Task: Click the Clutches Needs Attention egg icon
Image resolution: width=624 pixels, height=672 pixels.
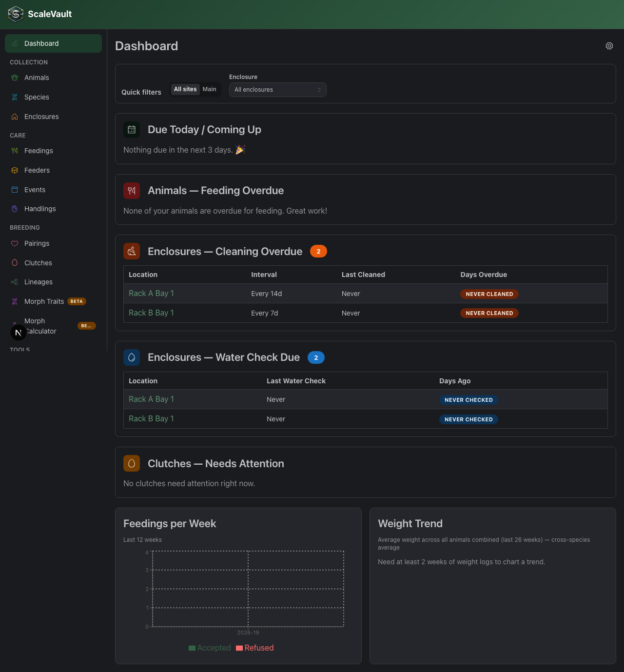Action: 132,463
